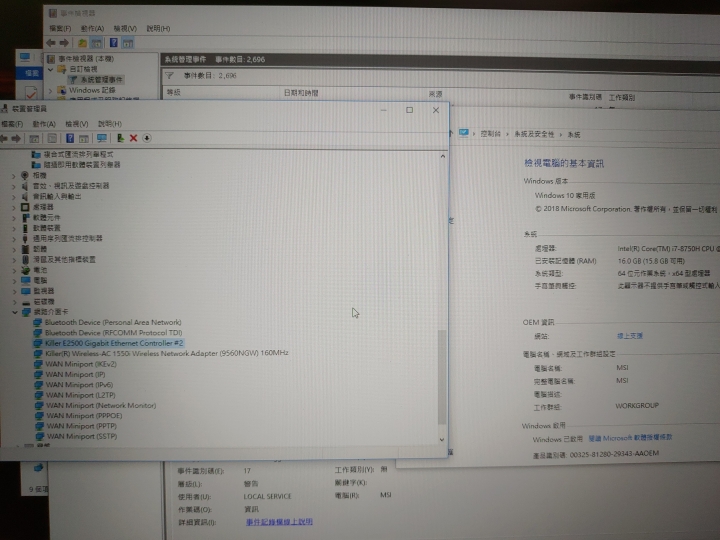Click the Killer Wireless-AC 1550i adapter icon

(38, 354)
